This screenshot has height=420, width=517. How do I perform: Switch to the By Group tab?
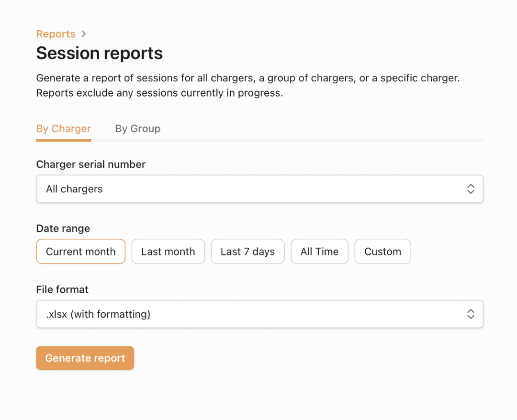pos(137,128)
